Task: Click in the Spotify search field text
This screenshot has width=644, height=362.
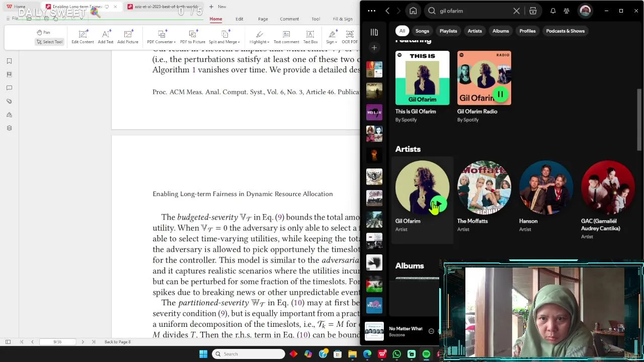Action: point(451,11)
